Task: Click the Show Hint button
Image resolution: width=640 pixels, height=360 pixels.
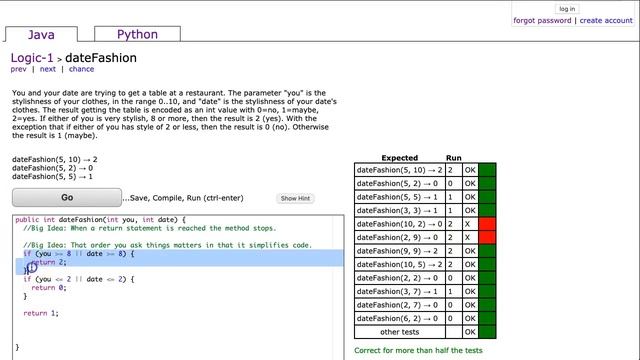Action: 295,198
